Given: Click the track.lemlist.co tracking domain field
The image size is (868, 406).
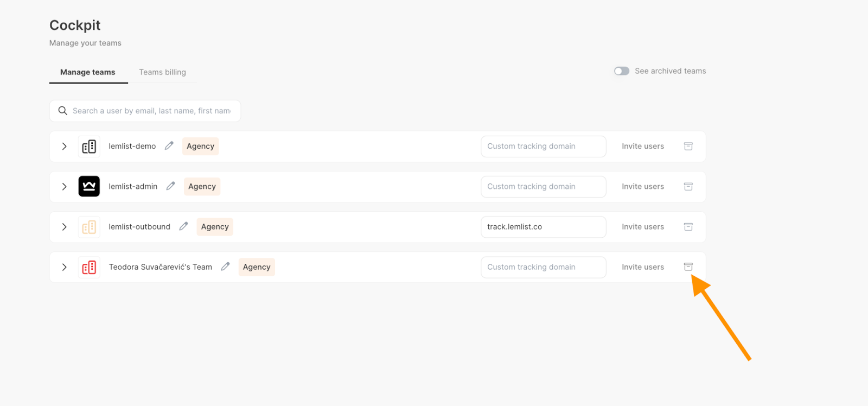Looking at the screenshot, I should pos(543,227).
